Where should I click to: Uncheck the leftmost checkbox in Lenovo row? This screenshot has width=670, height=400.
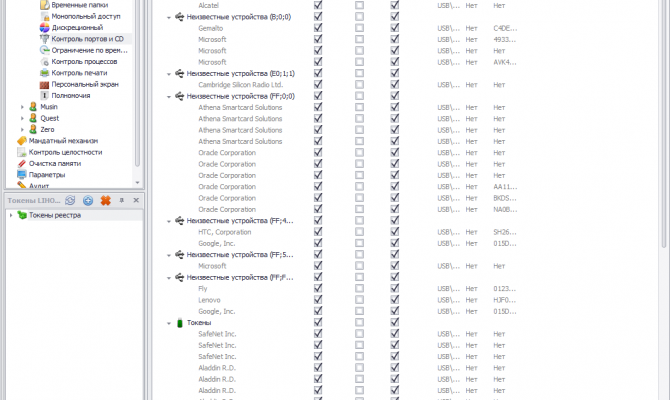(x=318, y=300)
